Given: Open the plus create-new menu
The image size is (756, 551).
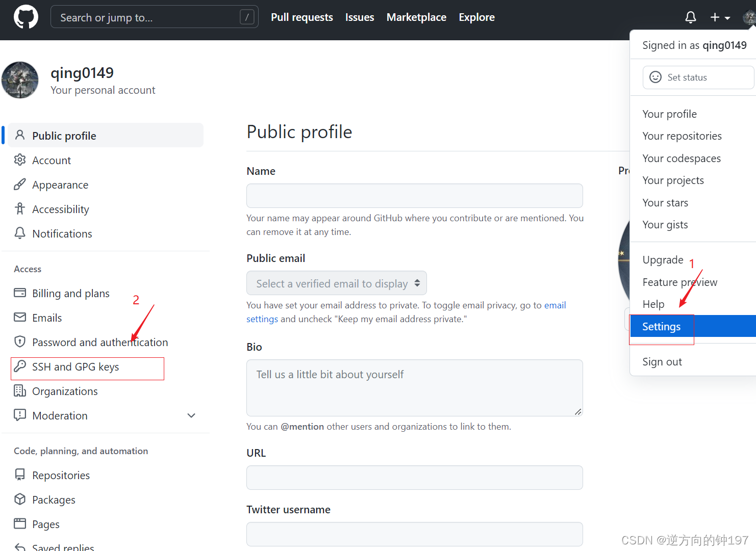Looking at the screenshot, I should [x=720, y=17].
